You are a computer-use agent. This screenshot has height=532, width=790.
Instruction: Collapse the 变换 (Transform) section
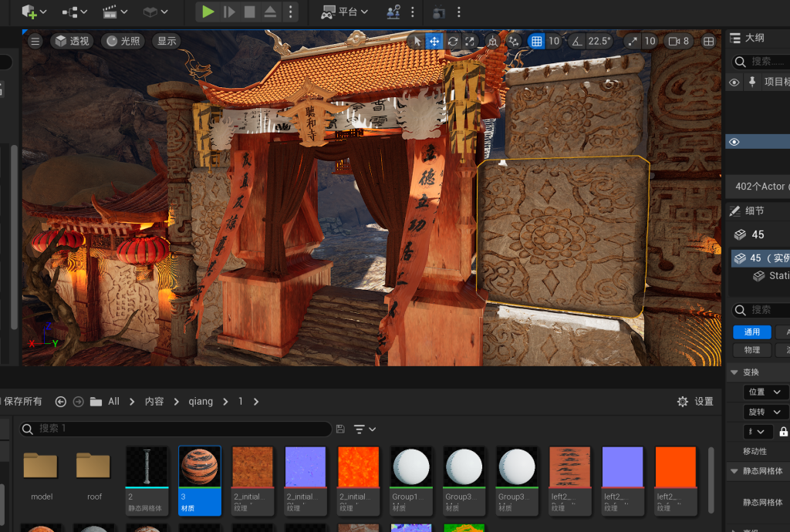[x=734, y=372]
